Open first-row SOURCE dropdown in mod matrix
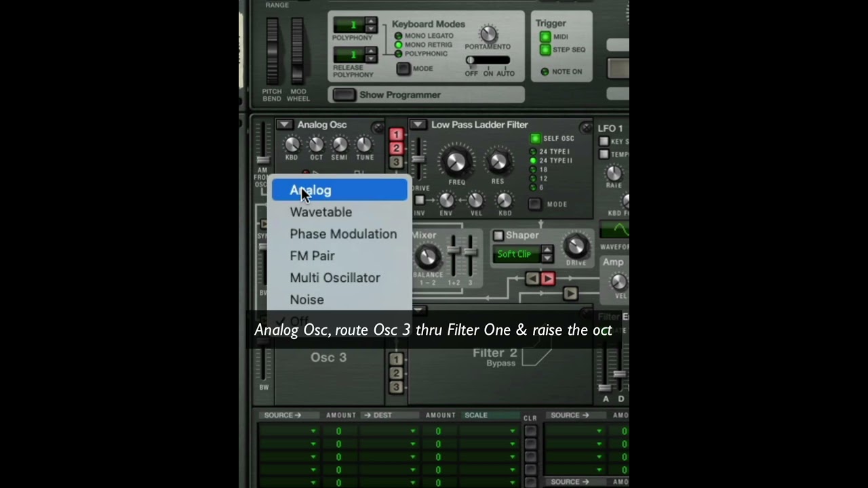 coord(288,431)
